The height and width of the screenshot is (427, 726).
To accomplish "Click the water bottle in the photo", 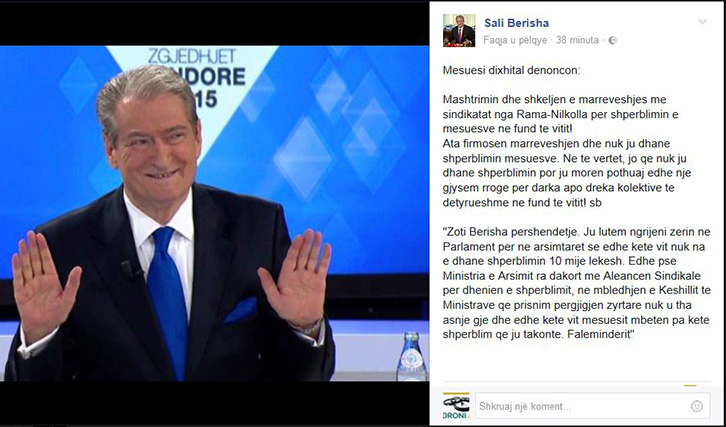I will pyautogui.click(x=411, y=356).
